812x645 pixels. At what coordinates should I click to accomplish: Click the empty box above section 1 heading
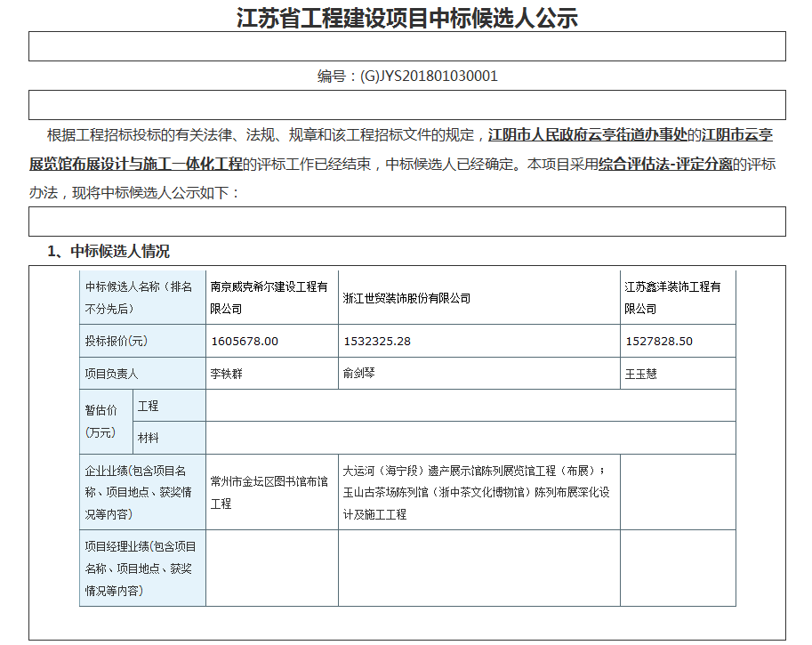coord(406,222)
